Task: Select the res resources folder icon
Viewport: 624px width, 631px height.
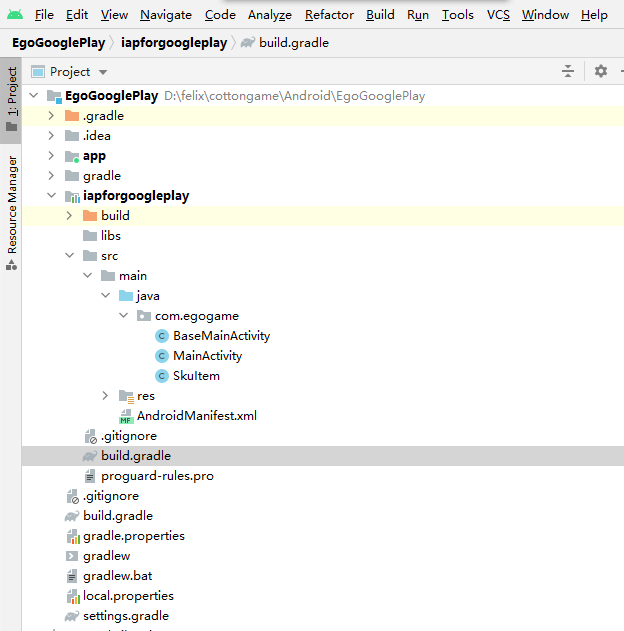Action: coord(126,396)
